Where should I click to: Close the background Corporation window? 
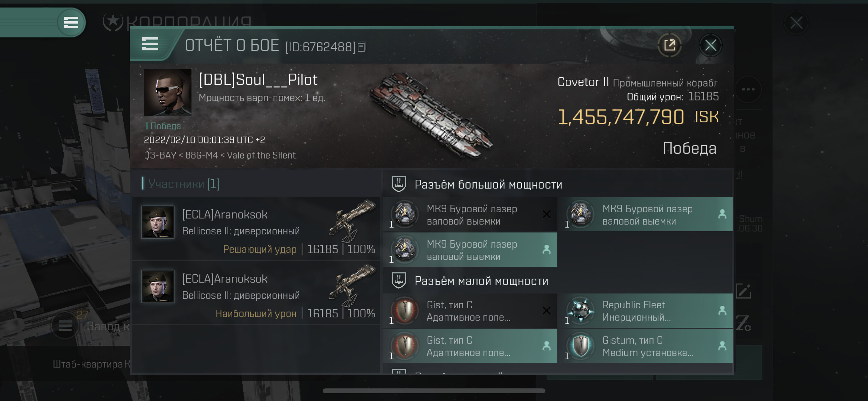(x=796, y=23)
